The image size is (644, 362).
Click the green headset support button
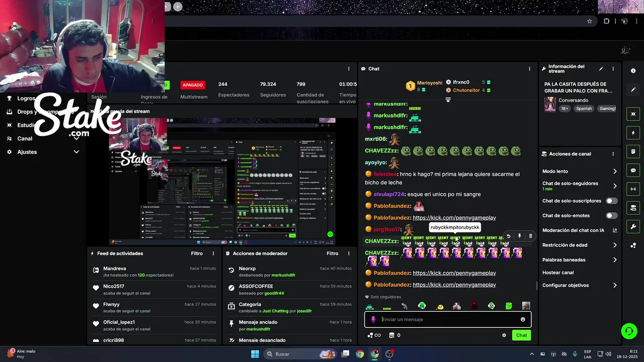tap(629, 331)
